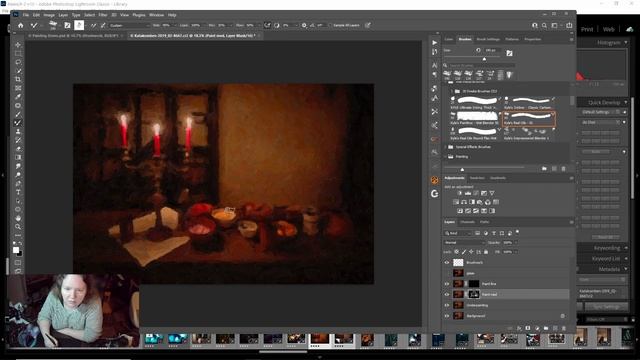640x360 pixels.
Task: Hide the Paint fine layer
Action: coord(447,284)
